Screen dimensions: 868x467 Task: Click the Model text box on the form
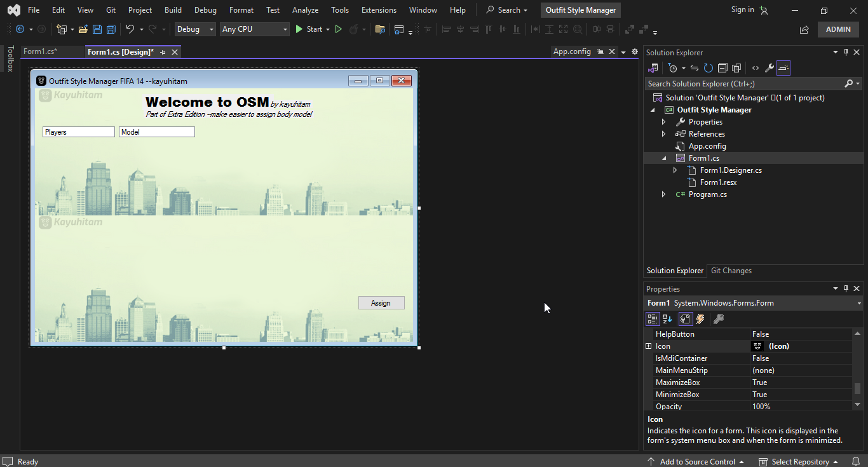tap(157, 132)
